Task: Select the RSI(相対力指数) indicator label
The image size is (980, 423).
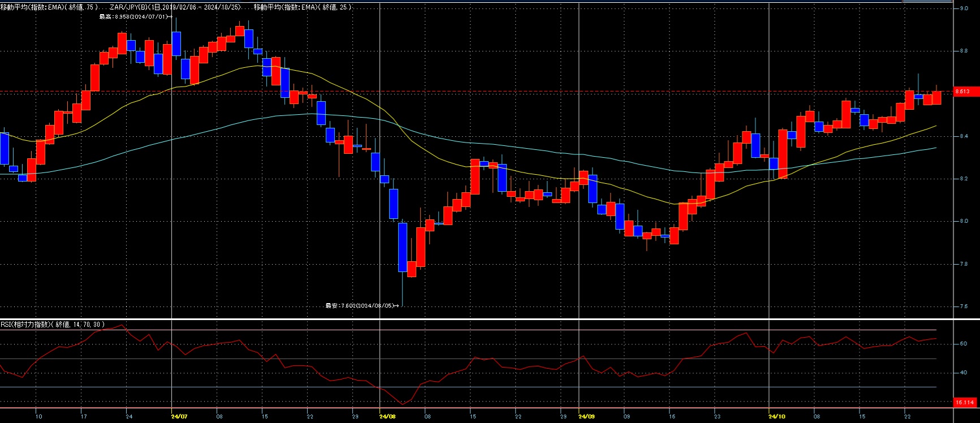Action: 53,325
